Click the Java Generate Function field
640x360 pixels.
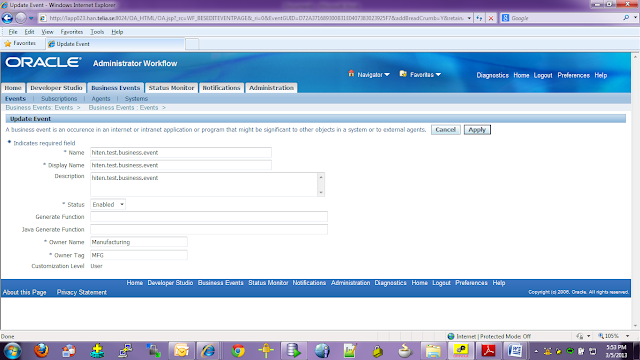(209, 229)
